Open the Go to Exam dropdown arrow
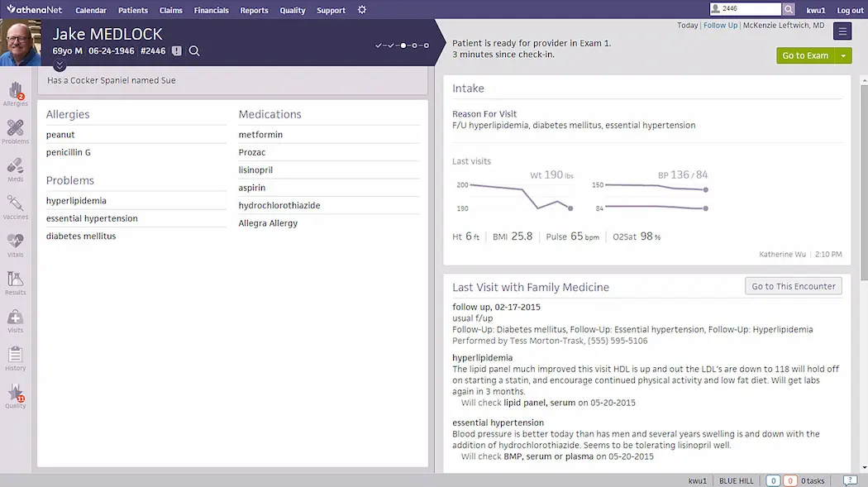 844,55
